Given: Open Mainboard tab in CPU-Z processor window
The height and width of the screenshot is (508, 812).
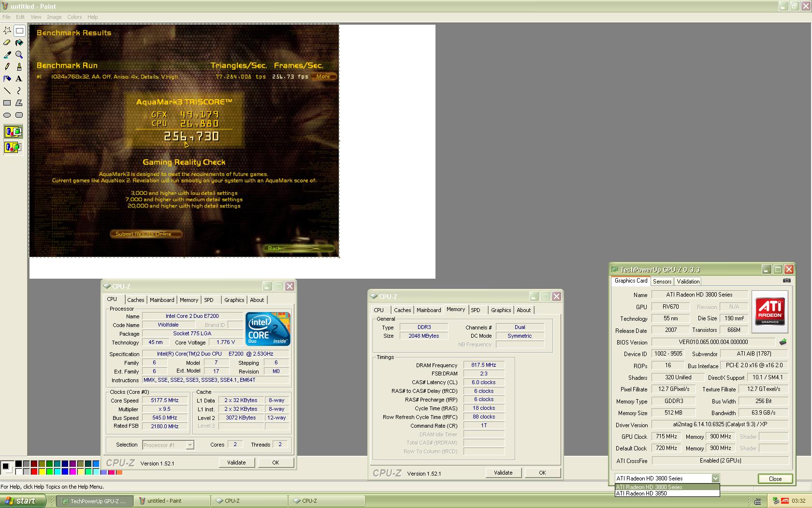Looking at the screenshot, I should point(162,300).
